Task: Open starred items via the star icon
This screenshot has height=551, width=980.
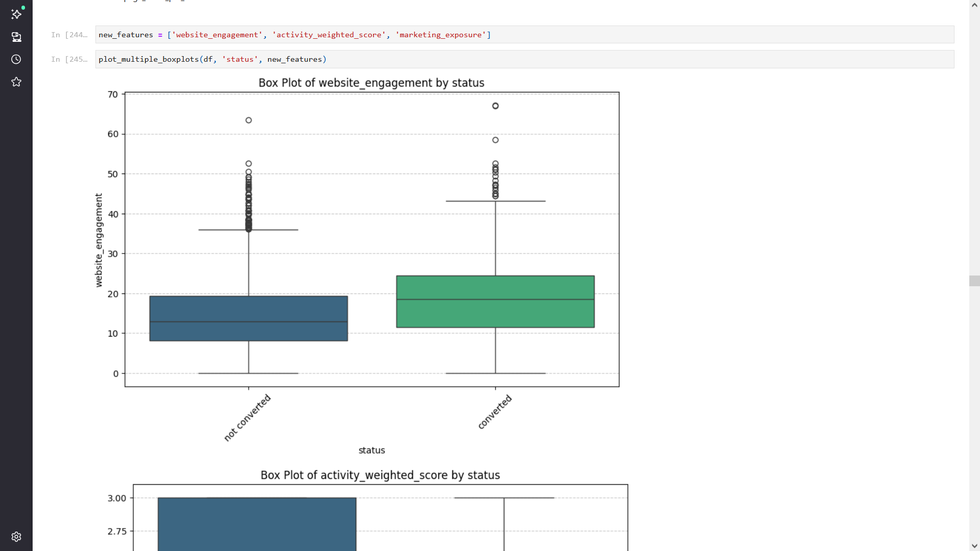Action: 16,82
